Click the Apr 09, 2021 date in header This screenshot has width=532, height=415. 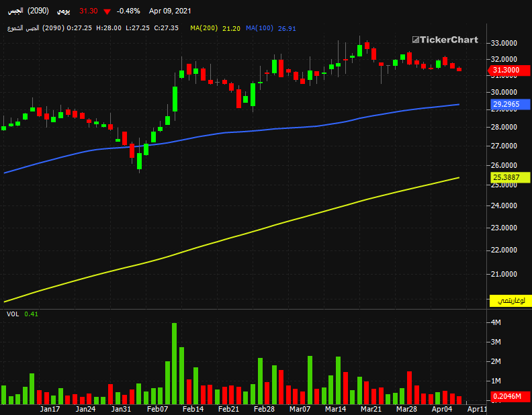coord(170,11)
